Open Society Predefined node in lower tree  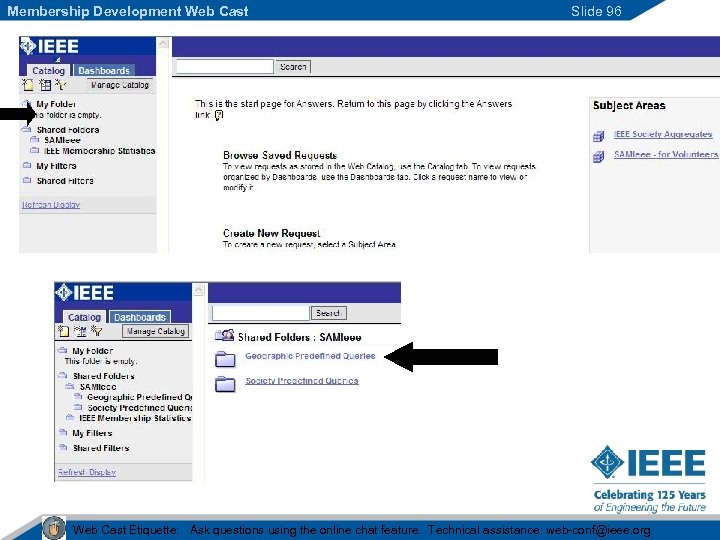pyautogui.click(x=140, y=408)
